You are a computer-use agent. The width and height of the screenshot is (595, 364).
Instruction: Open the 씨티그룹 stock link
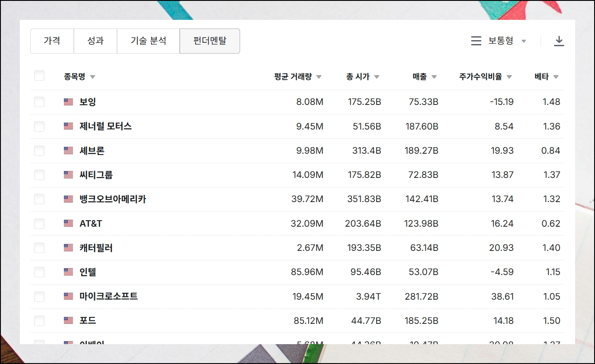tap(96, 175)
